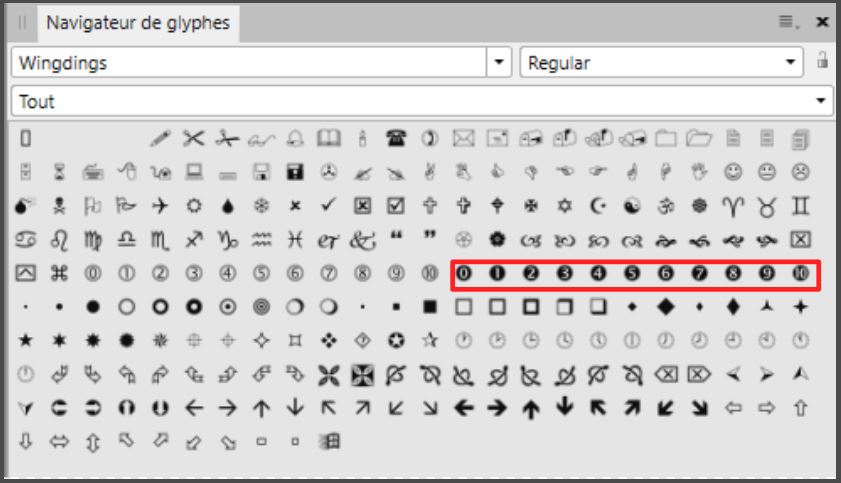Open the Wingdings font family dropdown
The width and height of the screenshot is (841, 483).
[499, 62]
